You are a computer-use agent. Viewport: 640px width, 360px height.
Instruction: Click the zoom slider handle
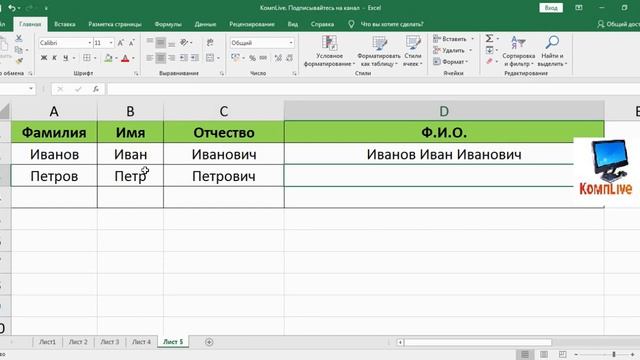click(x=613, y=354)
